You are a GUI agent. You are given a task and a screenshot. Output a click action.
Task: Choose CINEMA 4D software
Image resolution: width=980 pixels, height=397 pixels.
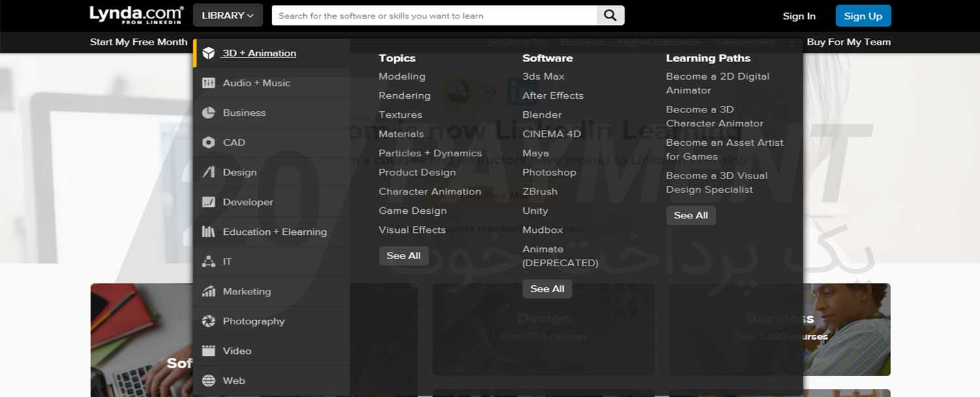pos(551,134)
